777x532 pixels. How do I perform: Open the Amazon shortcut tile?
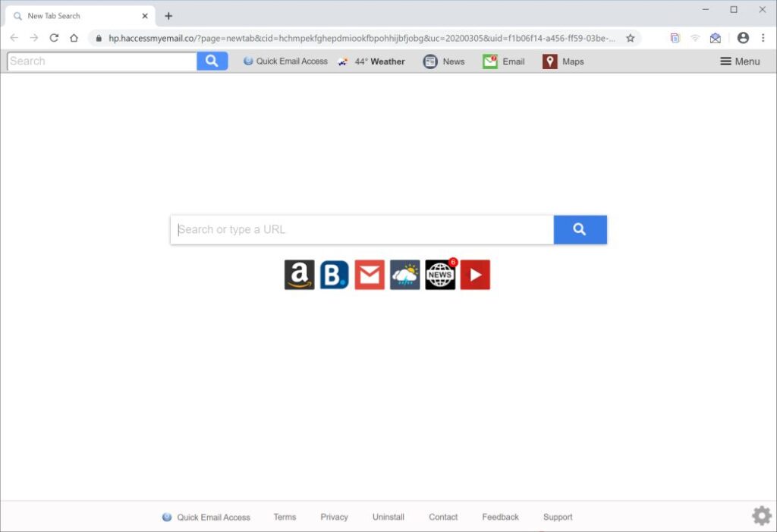(299, 275)
